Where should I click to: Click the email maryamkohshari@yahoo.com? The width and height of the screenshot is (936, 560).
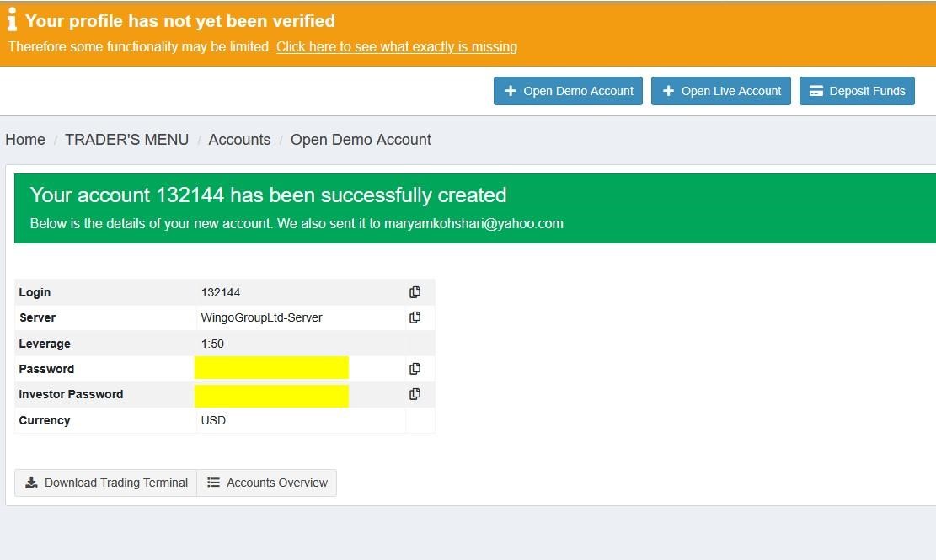pyautogui.click(x=473, y=223)
